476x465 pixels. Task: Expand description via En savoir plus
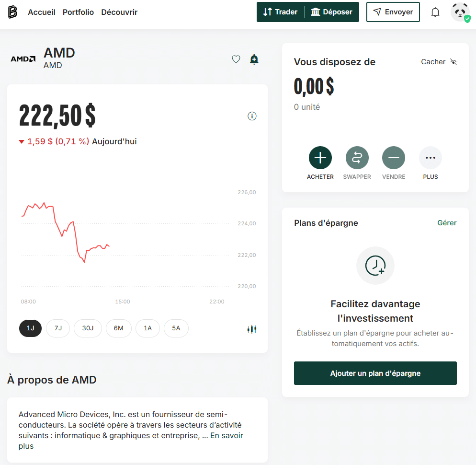(x=227, y=436)
